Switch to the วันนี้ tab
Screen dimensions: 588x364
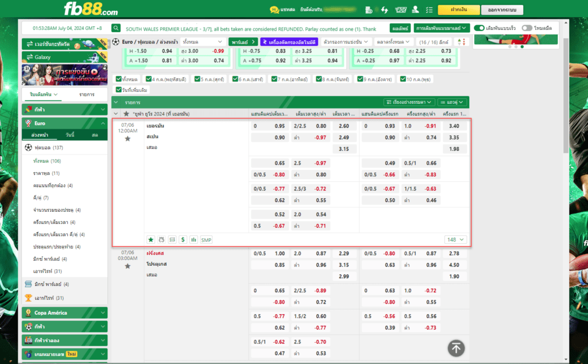click(x=69, y=135)
